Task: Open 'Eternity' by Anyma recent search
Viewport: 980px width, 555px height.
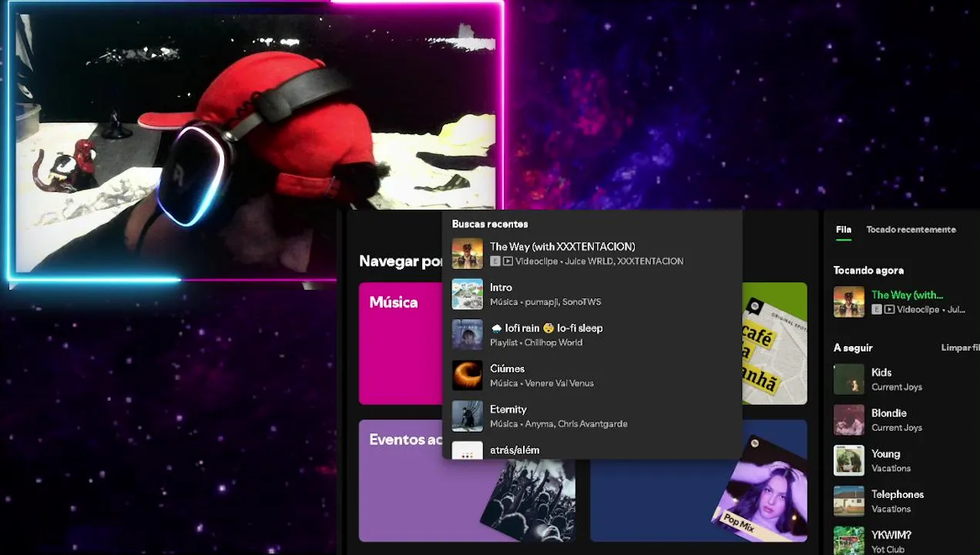Action: pyautogui.click(x=592, y=416)
